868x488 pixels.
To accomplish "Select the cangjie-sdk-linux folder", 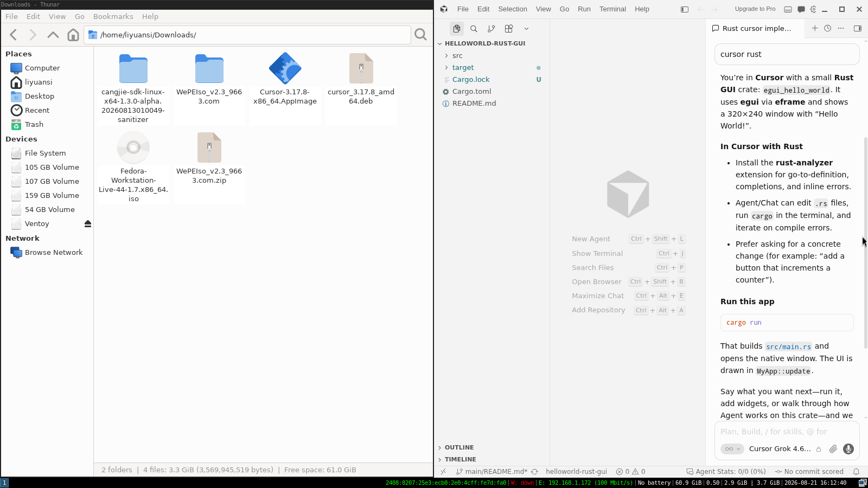I will [x=133, y=88].
